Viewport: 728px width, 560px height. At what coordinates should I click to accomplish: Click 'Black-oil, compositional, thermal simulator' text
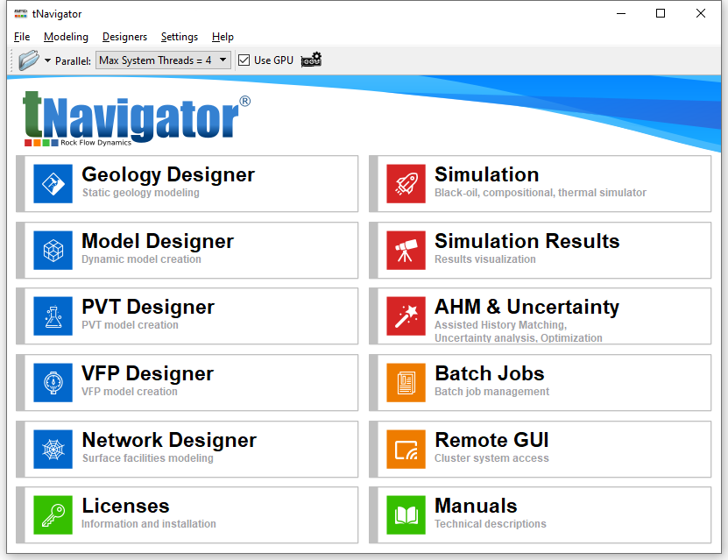(541, 193)
